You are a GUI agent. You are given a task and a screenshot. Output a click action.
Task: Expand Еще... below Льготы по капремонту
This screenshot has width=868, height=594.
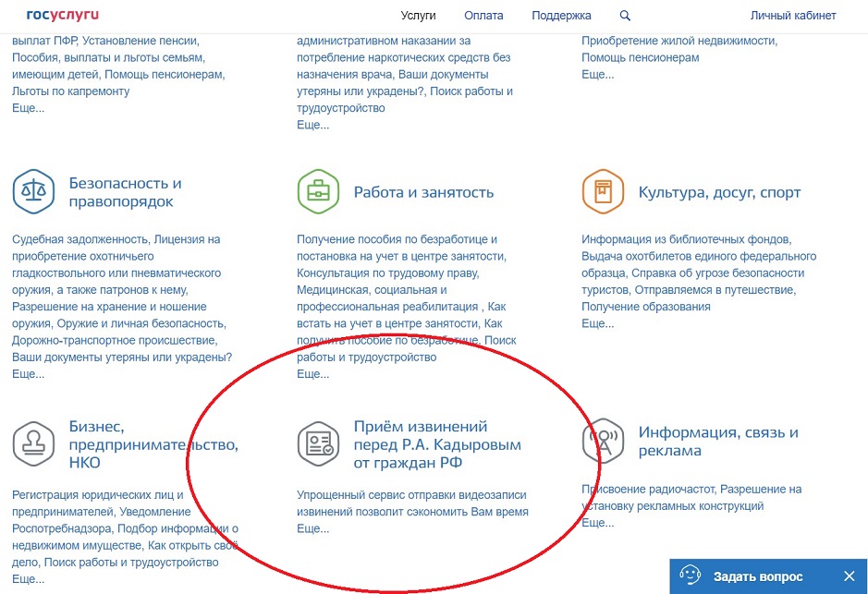[x=29, y=108]
